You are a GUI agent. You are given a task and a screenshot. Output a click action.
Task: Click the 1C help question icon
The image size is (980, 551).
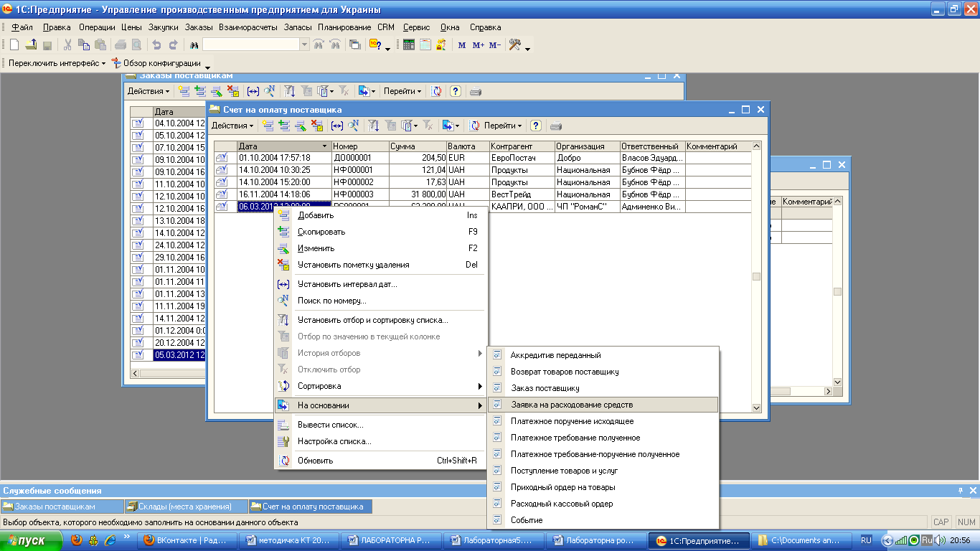click(x=375, y=44)
